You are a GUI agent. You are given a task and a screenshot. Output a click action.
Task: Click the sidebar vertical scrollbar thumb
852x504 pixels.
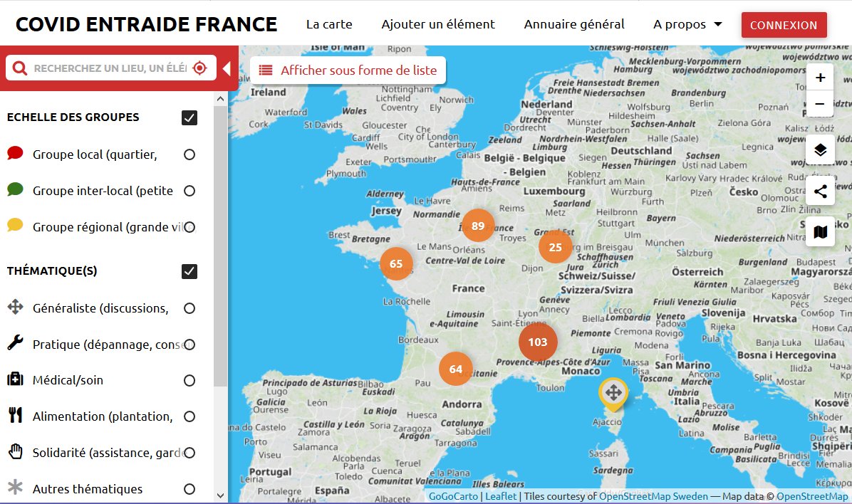220,246
